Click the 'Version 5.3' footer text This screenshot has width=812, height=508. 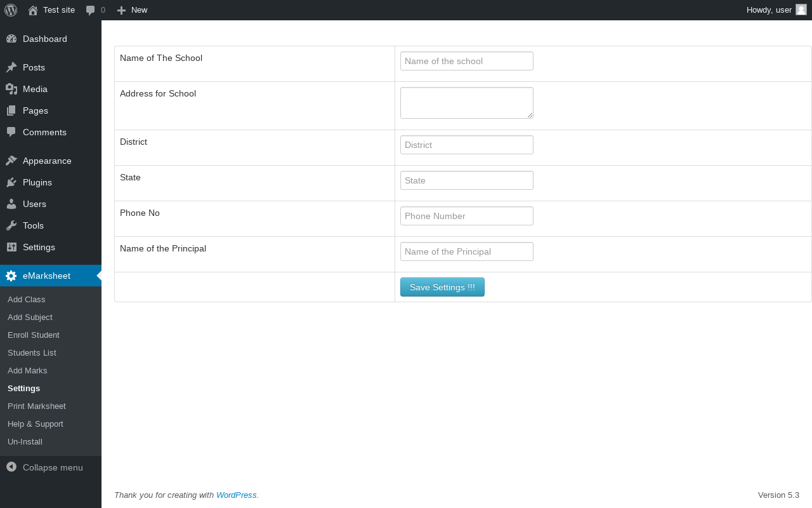pos(778,495)
